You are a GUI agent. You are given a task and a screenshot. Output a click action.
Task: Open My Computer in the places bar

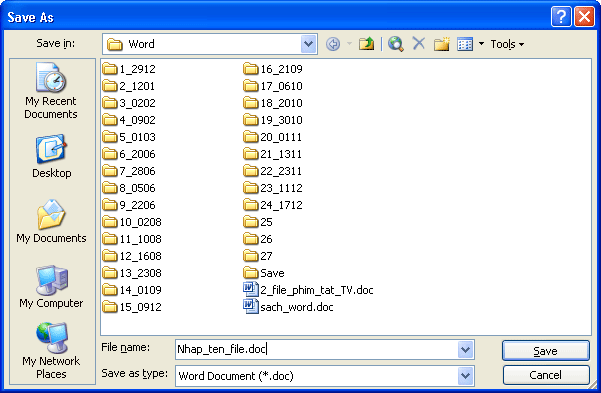[x=51, y=287]
